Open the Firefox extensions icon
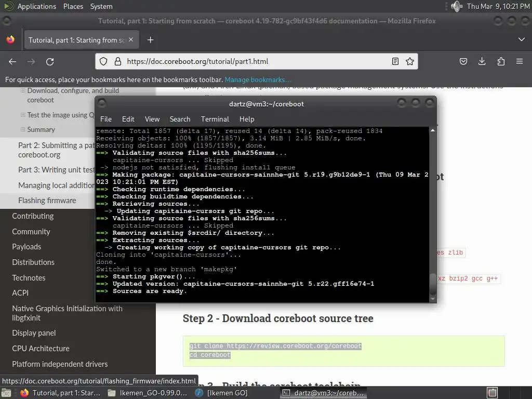 (x=501, y=61)
